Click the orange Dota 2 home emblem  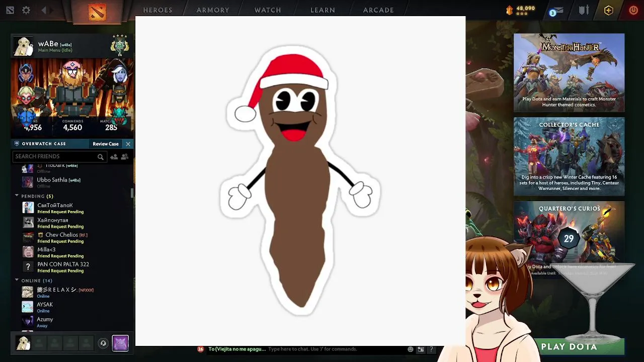tap(97, 11)
